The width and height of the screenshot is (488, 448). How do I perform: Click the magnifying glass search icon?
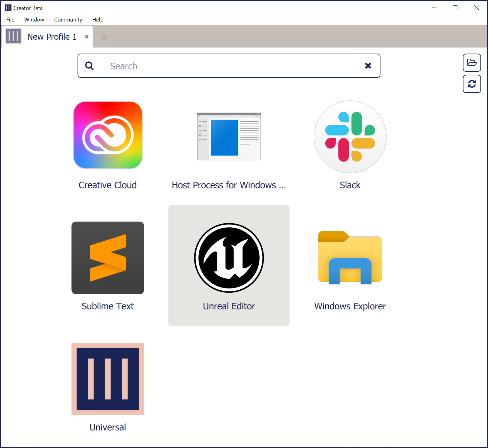point(89,66)
